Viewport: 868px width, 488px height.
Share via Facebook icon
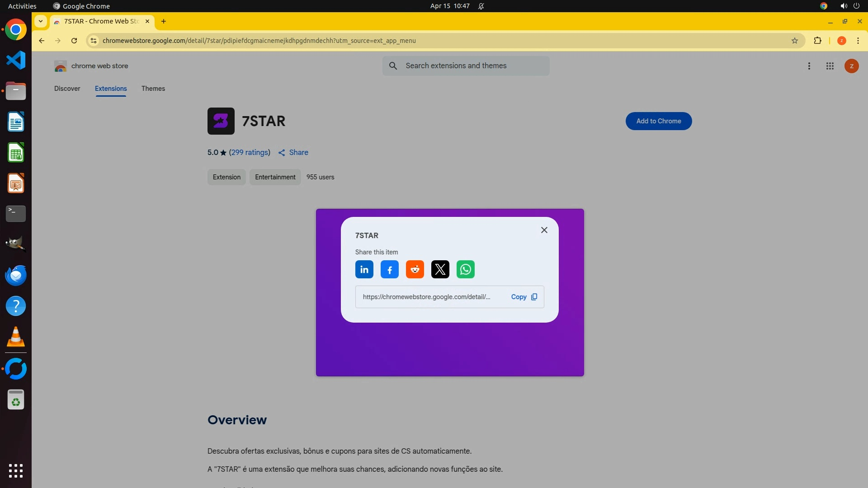tap(389, 270)
